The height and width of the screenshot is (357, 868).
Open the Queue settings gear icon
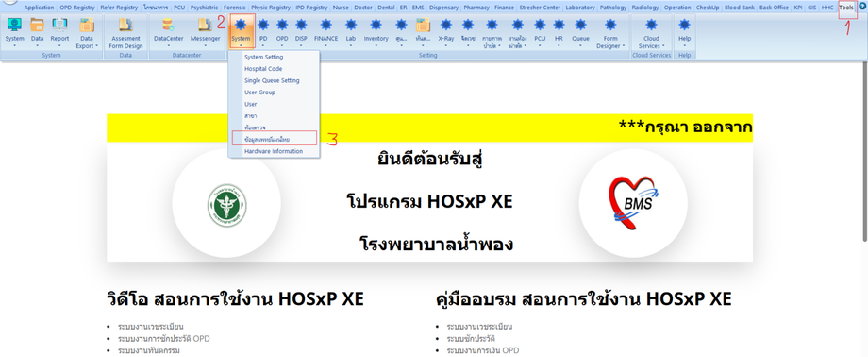[580, 25]
